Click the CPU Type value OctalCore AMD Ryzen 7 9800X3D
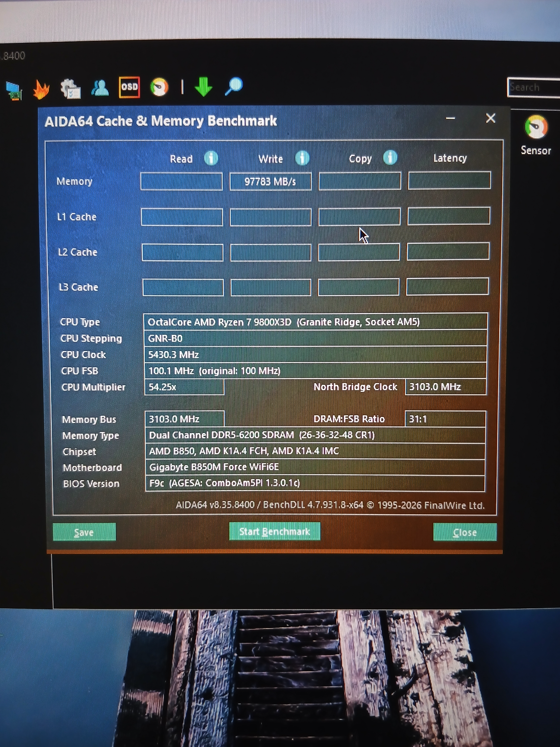560x747 pixels. coord(315,322)
